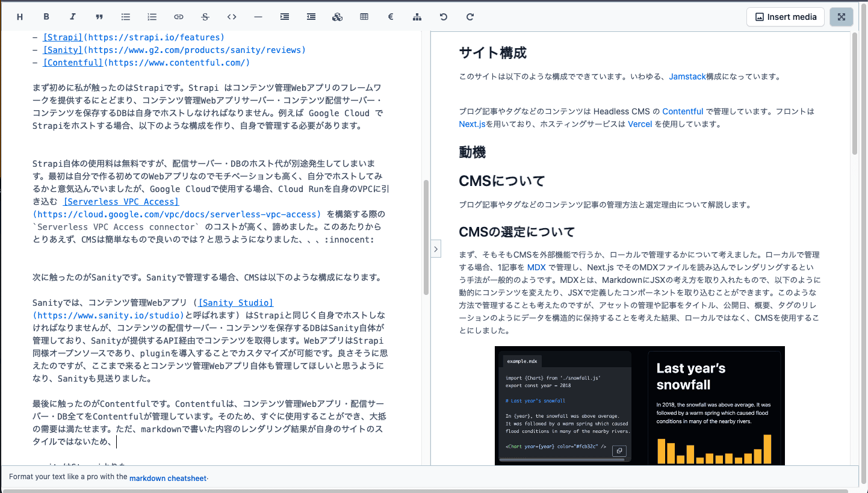This screenshot has height=493, width=868.
Task: Insert an inline code block
Action: pos(231,17)
